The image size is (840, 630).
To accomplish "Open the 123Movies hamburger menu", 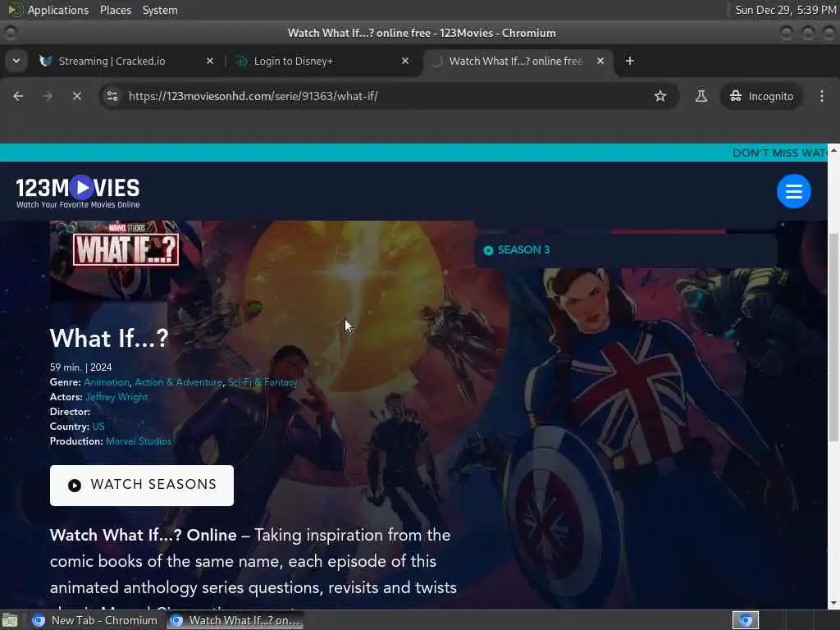I will click(794, 191).
